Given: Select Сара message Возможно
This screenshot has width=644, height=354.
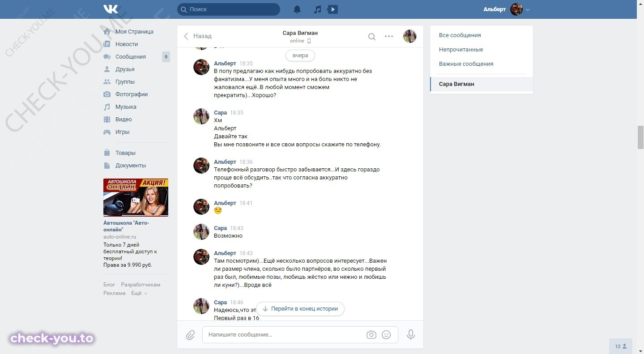Looking at the screenshot, I should click(228, 236).
